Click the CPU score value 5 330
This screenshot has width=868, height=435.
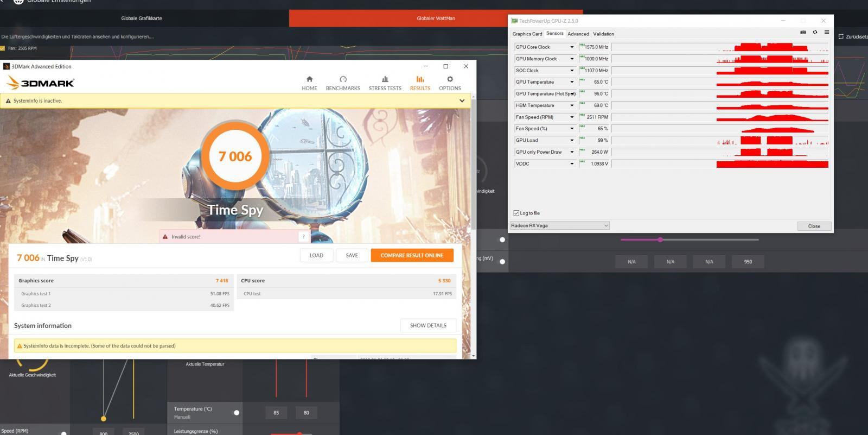click(444, 281)
